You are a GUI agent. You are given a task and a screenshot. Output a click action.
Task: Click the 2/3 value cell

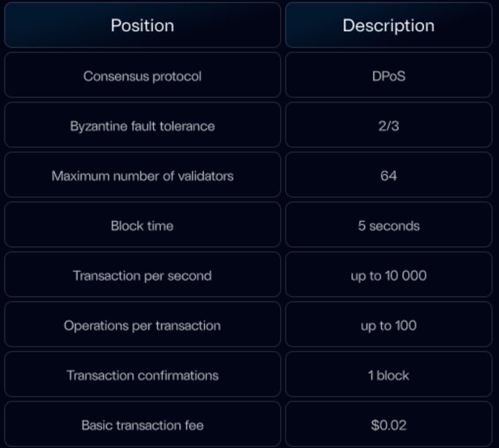(388, 126)
